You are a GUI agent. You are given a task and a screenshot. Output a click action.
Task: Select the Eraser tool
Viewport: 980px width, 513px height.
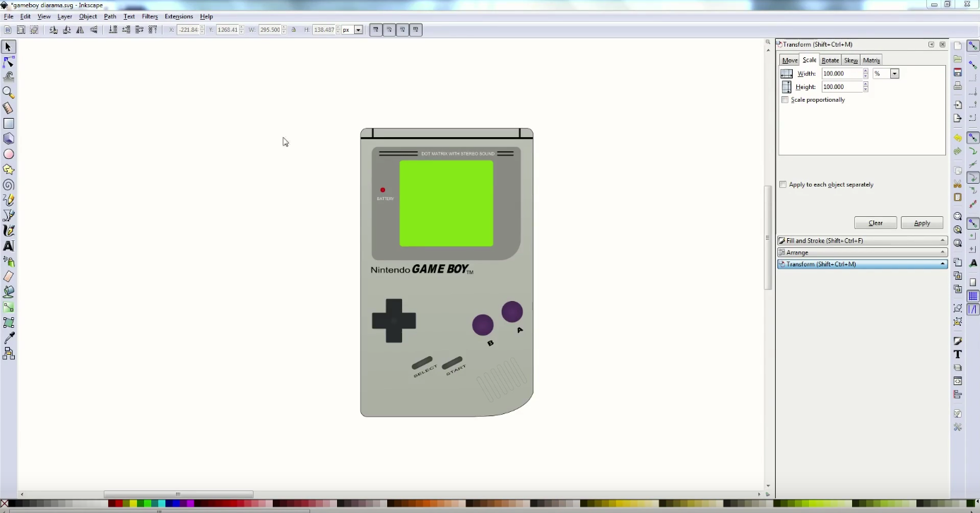pyautogui.click(x=8, y=277)
